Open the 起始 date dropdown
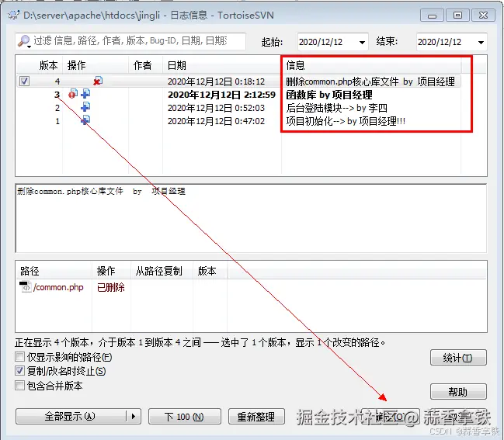This screenshot has width=504, height=440. tap(362, 42)
